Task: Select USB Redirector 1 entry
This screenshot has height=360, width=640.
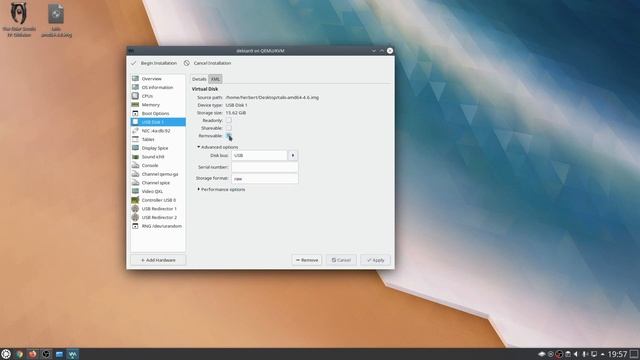Action: pos(158,209)
